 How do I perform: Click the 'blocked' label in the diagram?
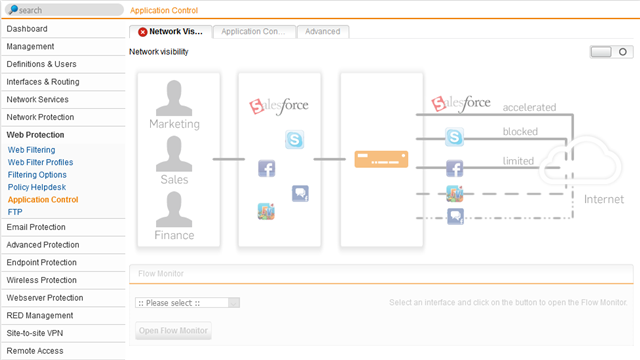pyautogui.click(x=520, y=131)
